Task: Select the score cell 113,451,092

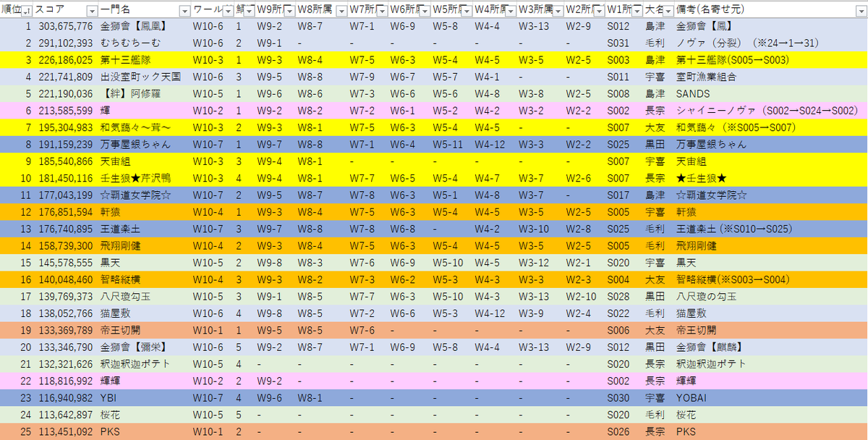Action: [x=64, y=431]
